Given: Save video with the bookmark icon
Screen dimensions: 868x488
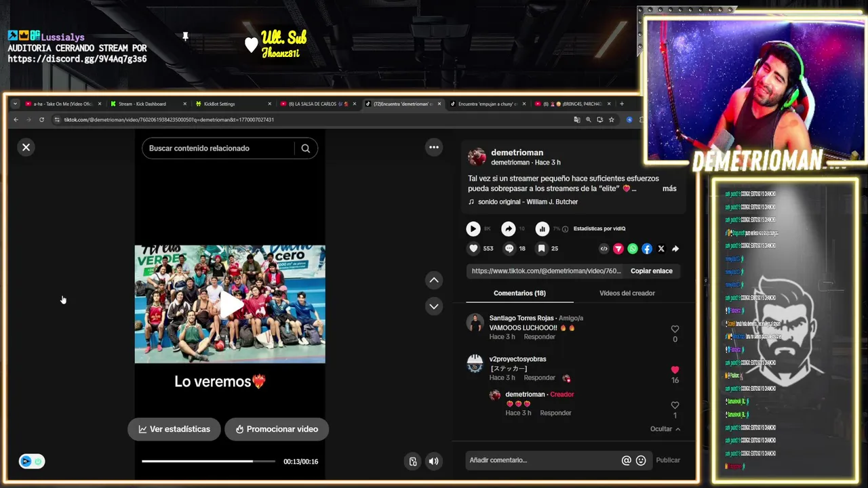Looking at the screenshot, I should (541, 249).
